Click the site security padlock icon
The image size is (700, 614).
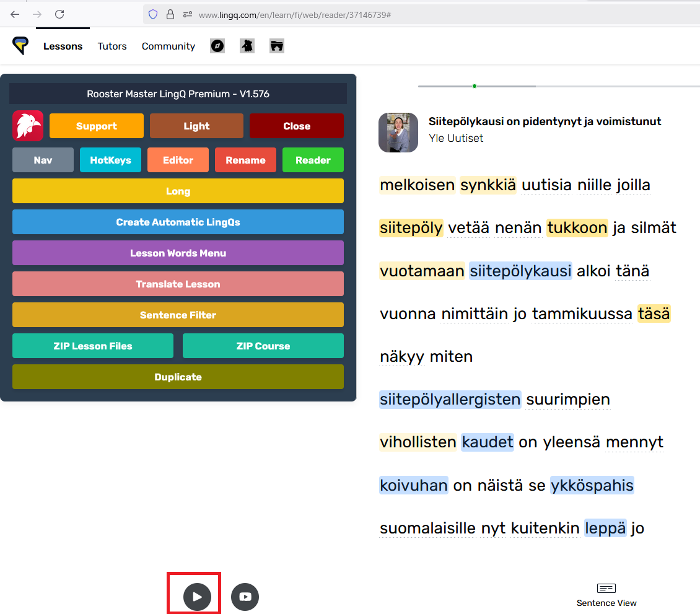(170, 15)
